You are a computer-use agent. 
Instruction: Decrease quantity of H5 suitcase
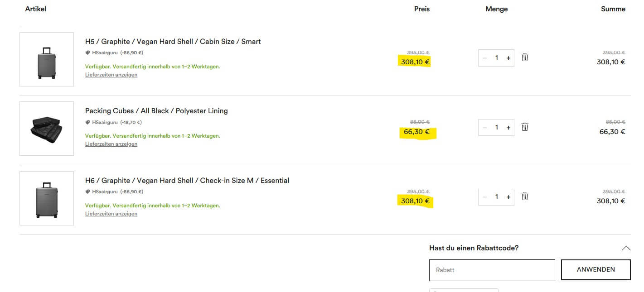485,58
